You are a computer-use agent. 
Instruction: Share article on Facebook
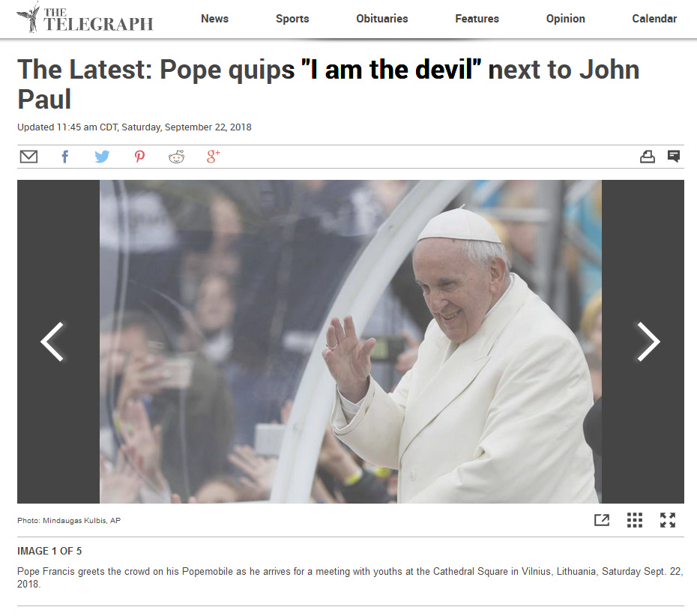pos(65,157)
